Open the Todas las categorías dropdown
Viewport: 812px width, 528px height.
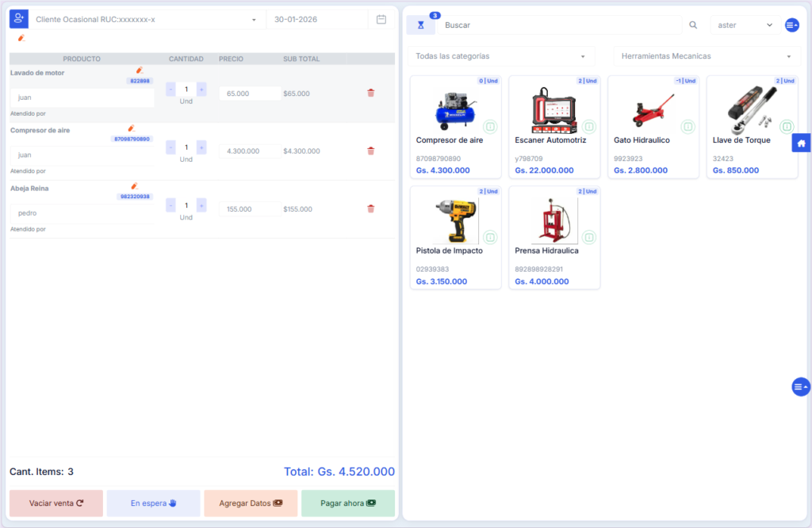(x=500, y=56)
